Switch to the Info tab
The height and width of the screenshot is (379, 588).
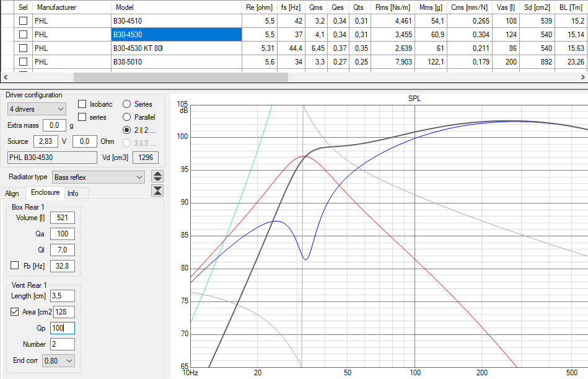click(73, 194)
